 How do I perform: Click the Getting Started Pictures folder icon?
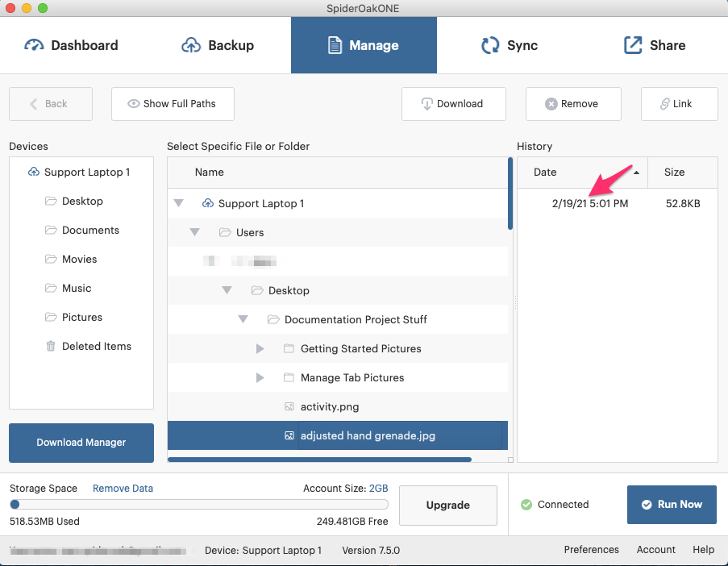289,349
